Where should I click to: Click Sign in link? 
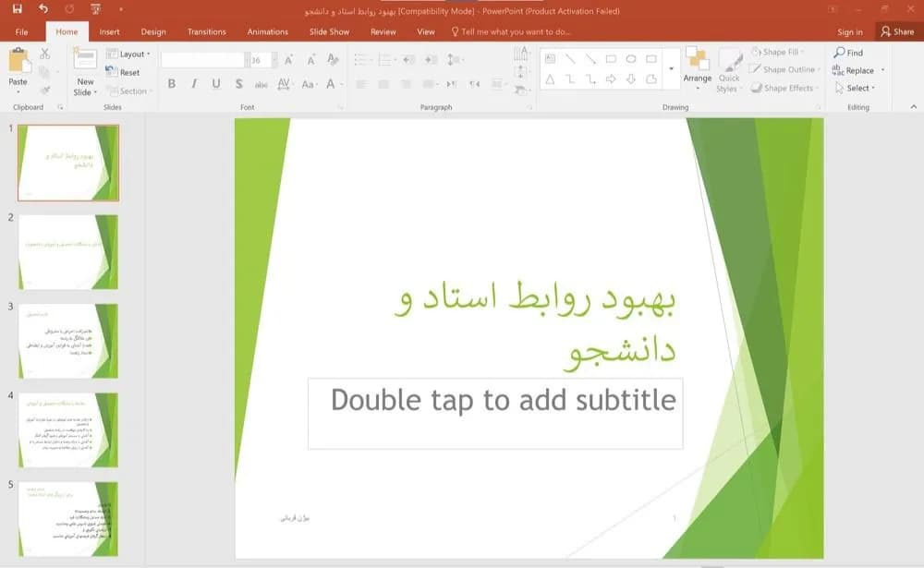coord(850,31)
